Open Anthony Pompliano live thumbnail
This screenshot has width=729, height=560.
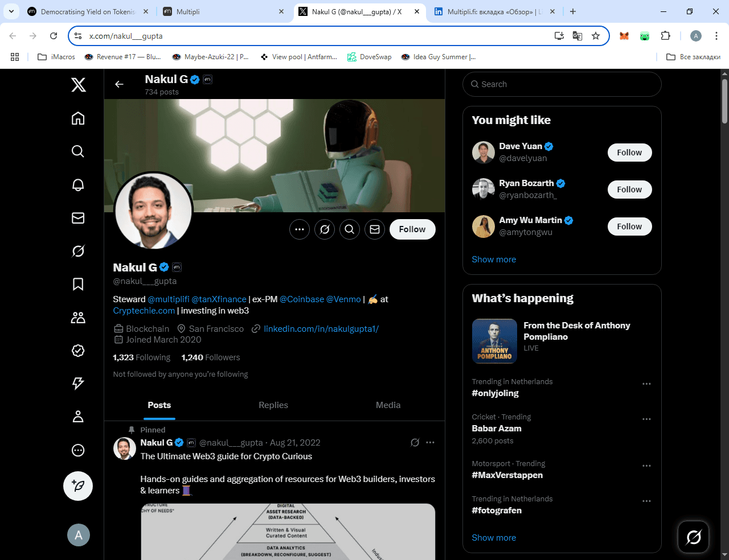[494, 341]
